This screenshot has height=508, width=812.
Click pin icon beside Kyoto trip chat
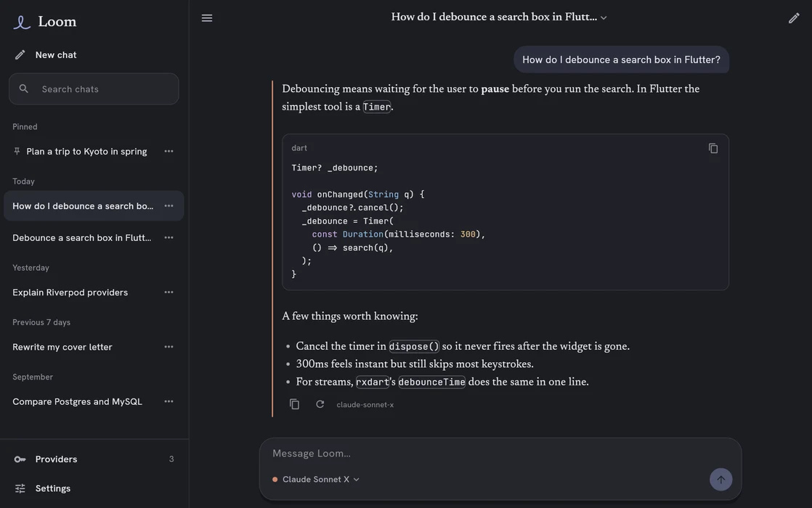[17, 151]
